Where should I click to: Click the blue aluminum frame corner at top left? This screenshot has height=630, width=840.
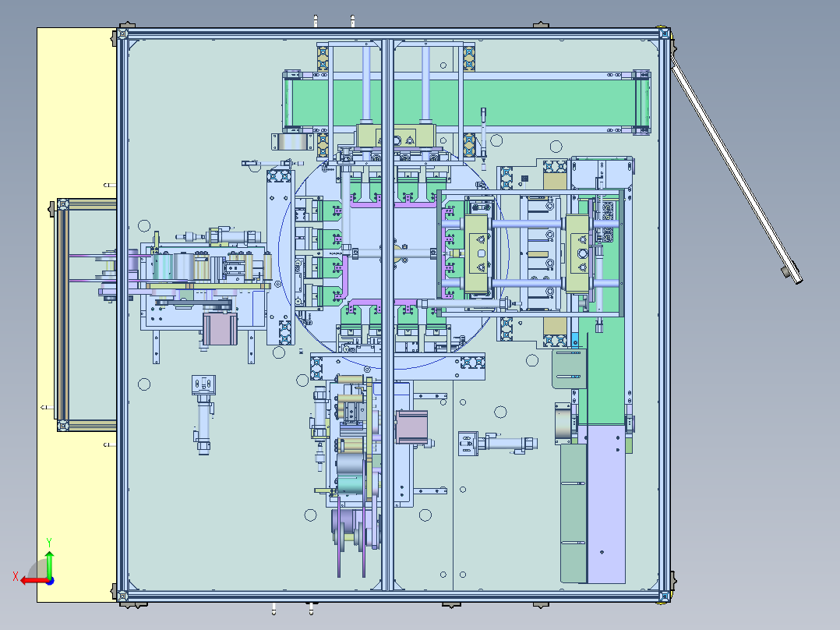(x=122, y=35)
